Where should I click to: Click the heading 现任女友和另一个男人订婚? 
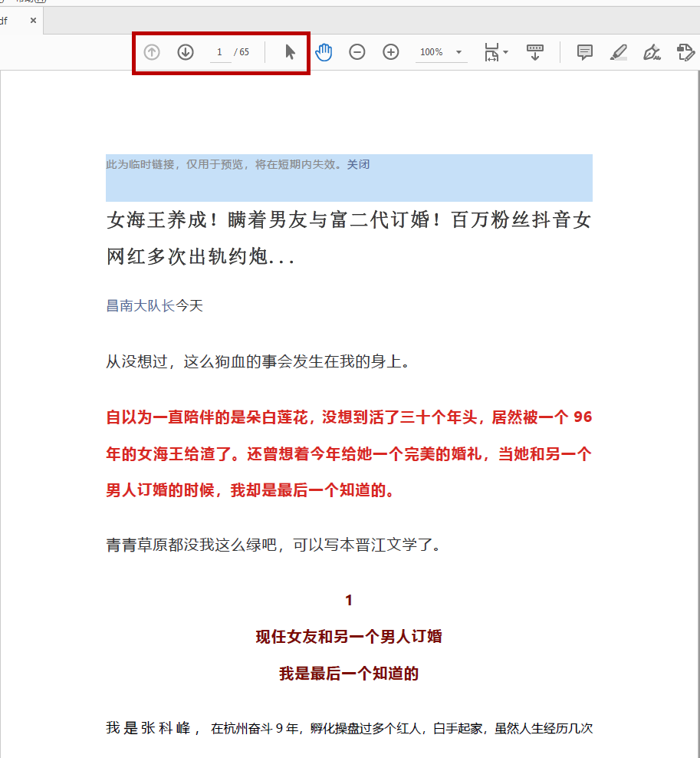pyautogui.click(x=349, y=637)
